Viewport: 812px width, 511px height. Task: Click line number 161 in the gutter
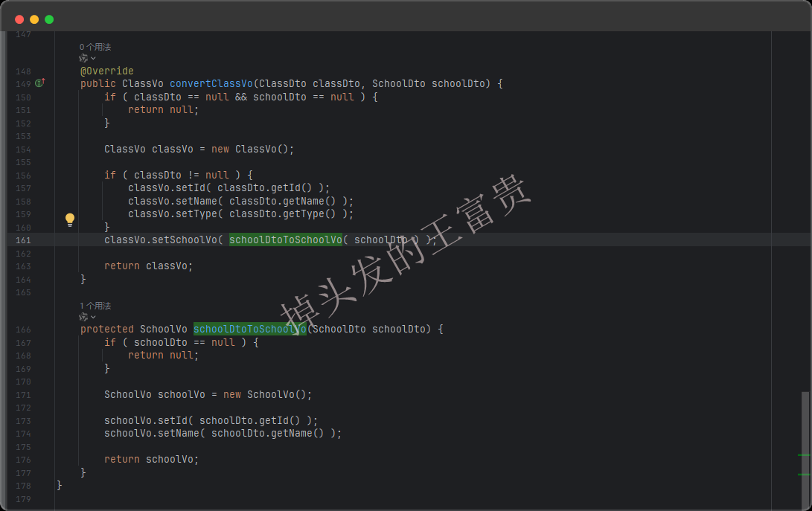point(23,240)
